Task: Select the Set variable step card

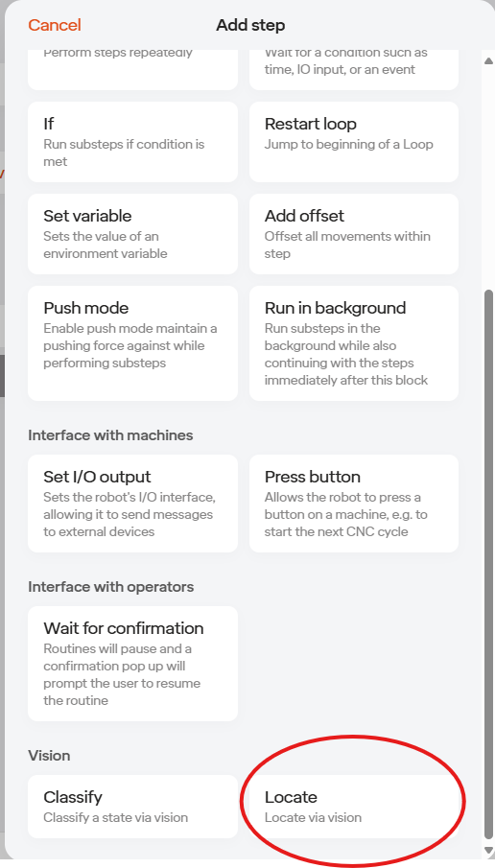Action: point(133,234)
